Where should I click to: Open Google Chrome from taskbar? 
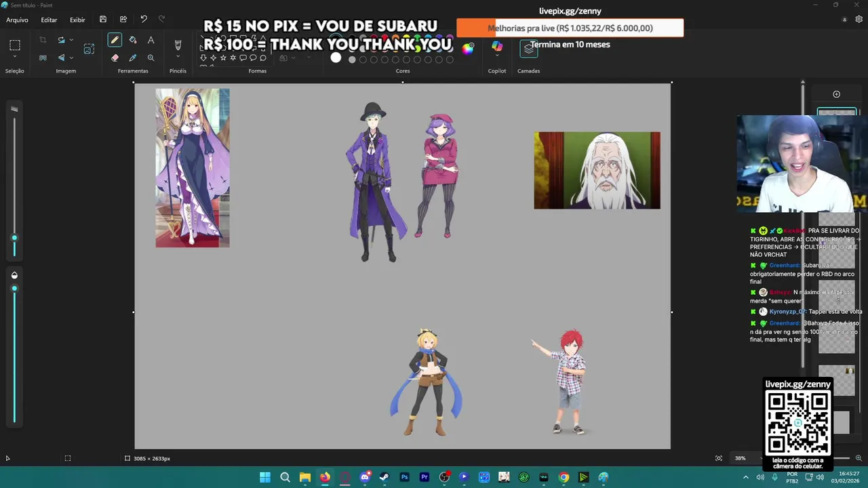(x=564, y=477)
